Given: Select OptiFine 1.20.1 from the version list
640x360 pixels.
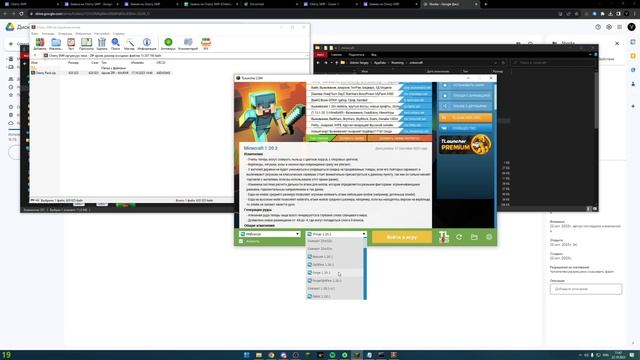Looking at the screenshot, I should 334,264.
